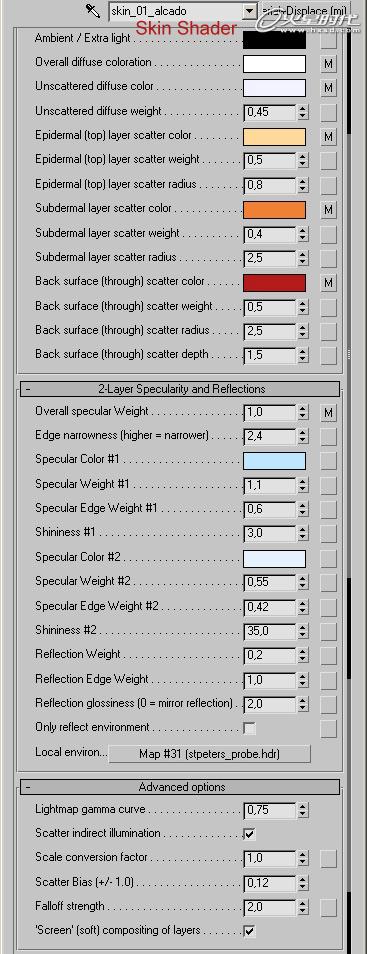
Task: Open map slot M for Overall diffuse coloration
Action: (x=329, y=64)
